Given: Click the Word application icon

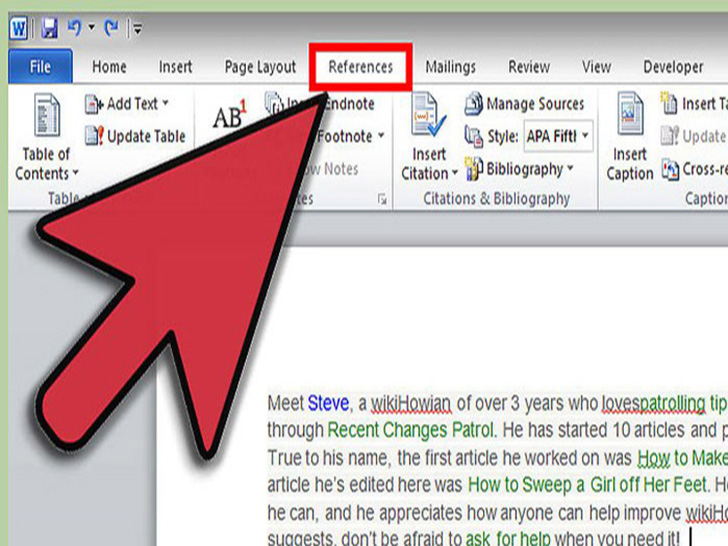Looking at the screenshot, I should (x=19, y=28).
